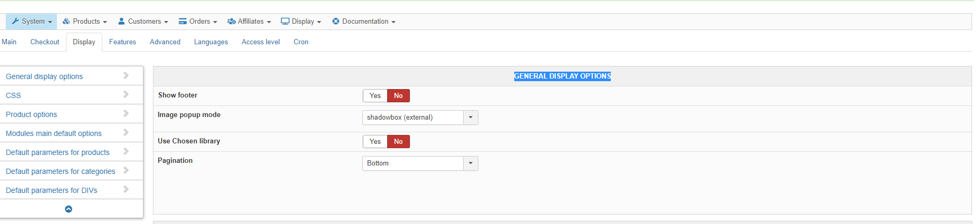980x224 pixels.
Task: Open Default parameters for categories
Action: tap(61, 171)
